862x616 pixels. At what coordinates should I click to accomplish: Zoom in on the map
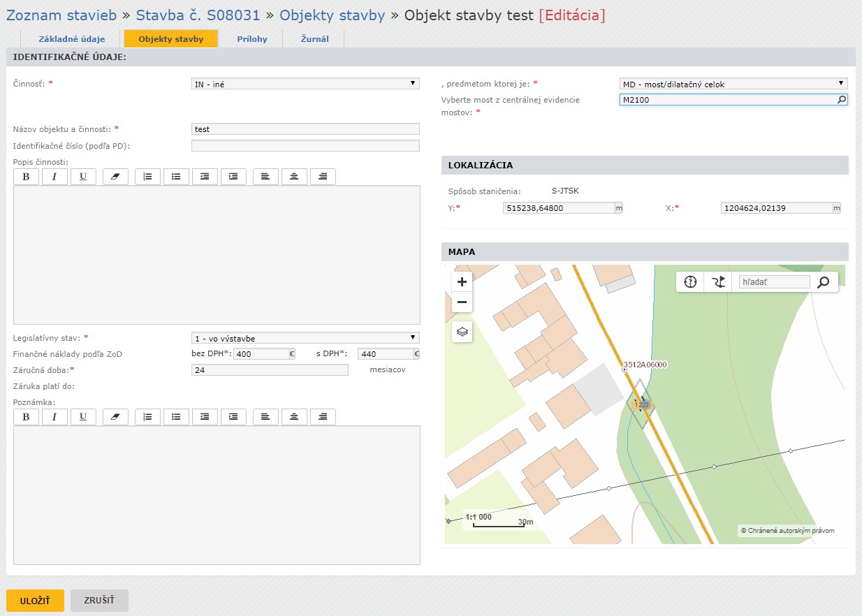point(462,282)
